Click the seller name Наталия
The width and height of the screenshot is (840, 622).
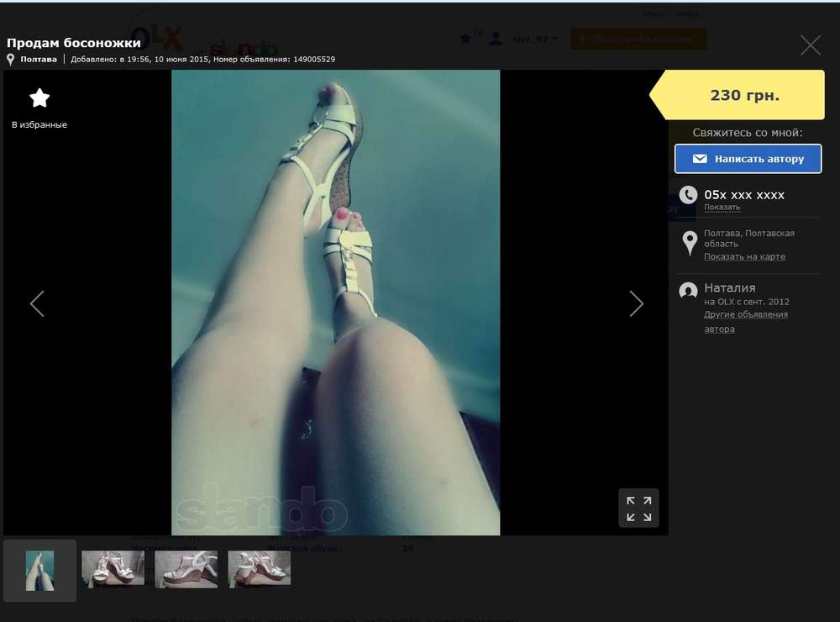coord(730,288)
